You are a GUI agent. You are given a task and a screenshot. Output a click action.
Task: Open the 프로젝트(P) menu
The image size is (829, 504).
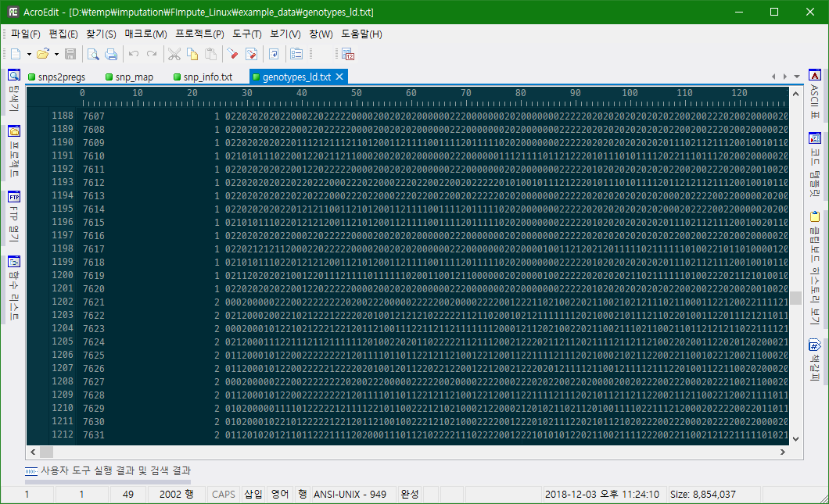click(200, 34)
